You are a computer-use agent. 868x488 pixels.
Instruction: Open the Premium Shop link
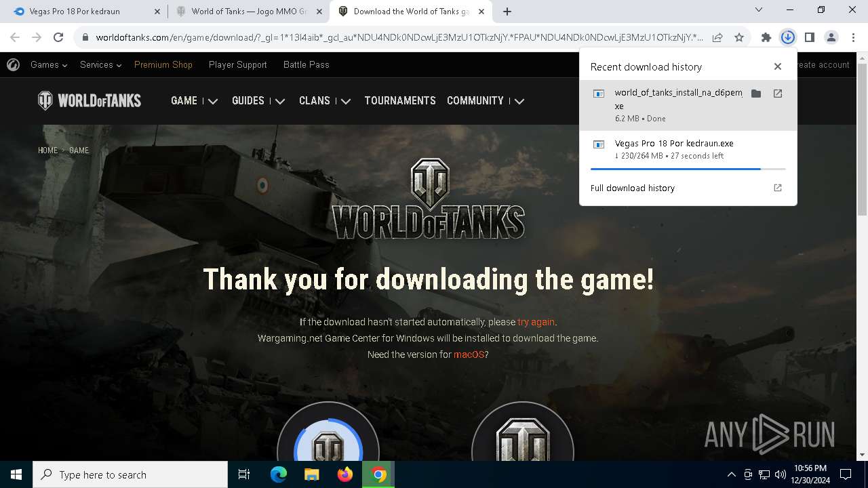point(163,65)
